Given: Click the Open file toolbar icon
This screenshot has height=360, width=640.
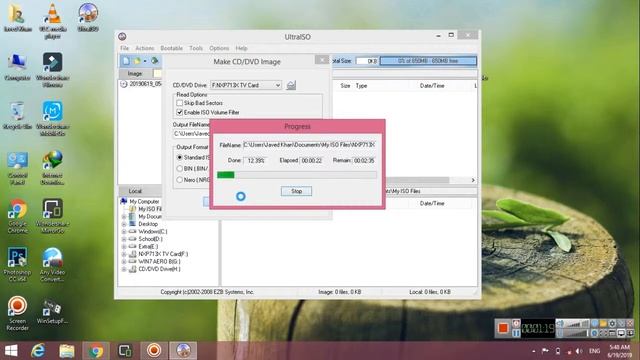Looking at the screenshot, I should pyautogui.click(x=137, y=61).
